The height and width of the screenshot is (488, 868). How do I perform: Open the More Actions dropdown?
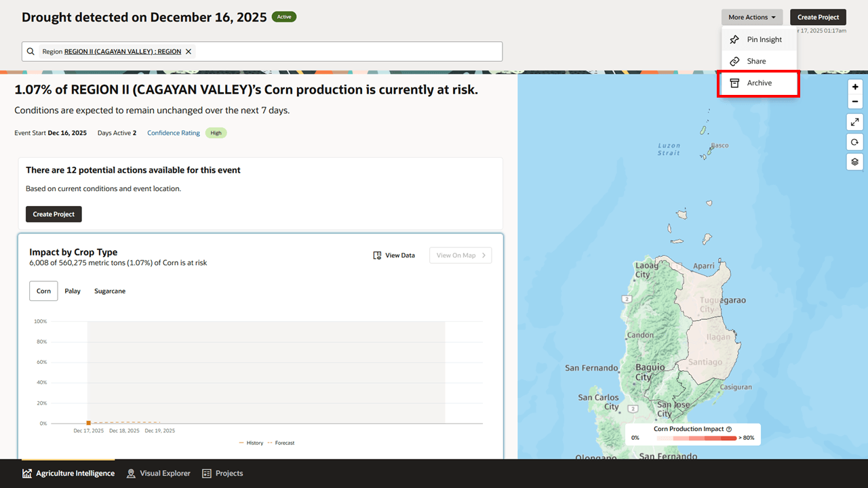[x=752, y=17]
